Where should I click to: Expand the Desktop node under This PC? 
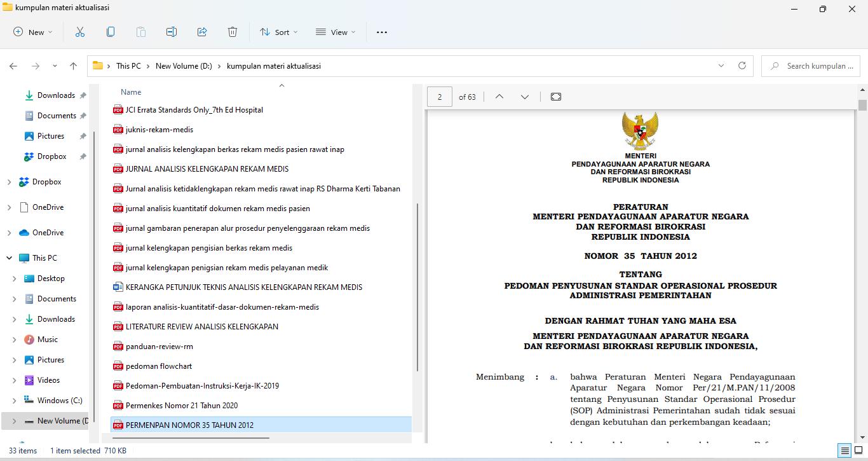coord(15,279)
